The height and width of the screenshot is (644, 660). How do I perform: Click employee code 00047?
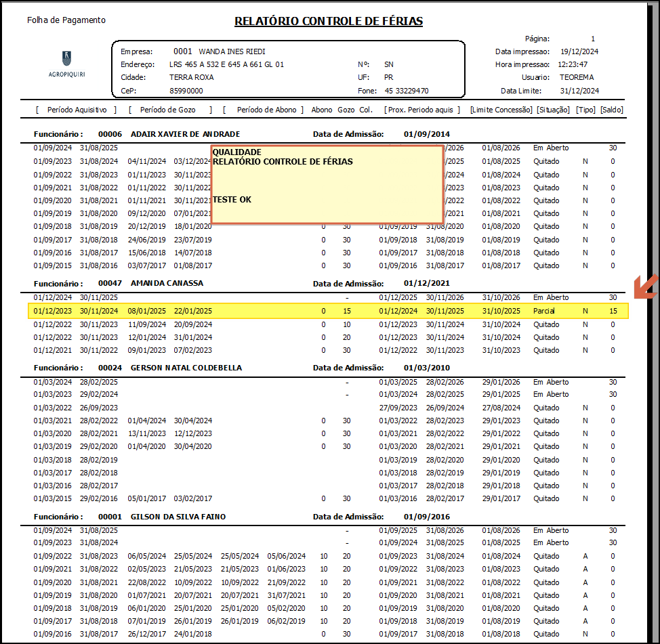[110, 283]
